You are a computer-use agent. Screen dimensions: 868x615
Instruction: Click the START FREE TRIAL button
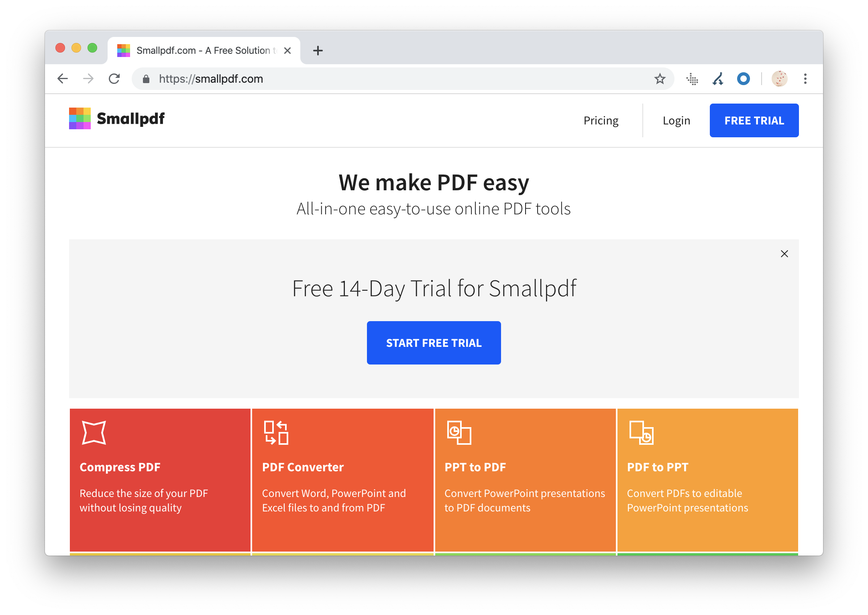pyautogui.click(x=434, y=342)
